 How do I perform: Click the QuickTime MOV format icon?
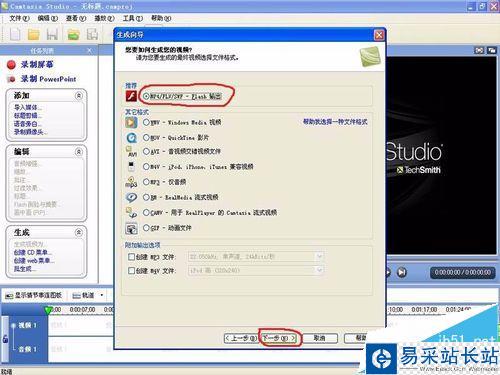point(131,138)
